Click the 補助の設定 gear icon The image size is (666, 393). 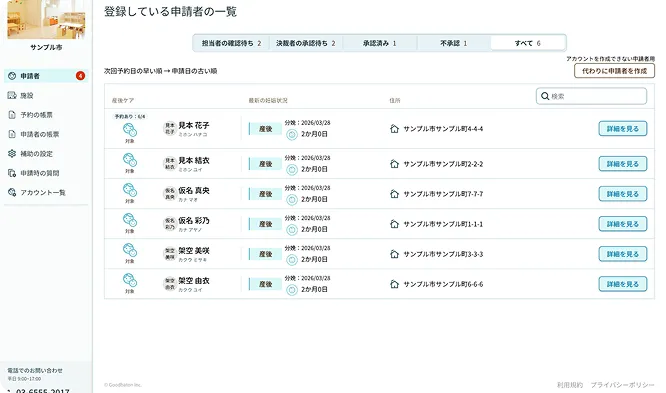[12, 153]
